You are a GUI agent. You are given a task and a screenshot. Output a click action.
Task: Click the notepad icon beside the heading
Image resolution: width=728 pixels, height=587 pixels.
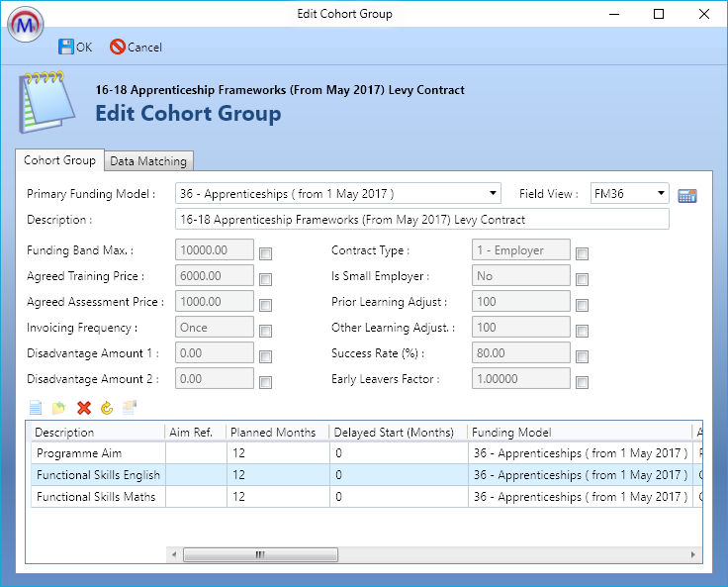tap(45, 104)
